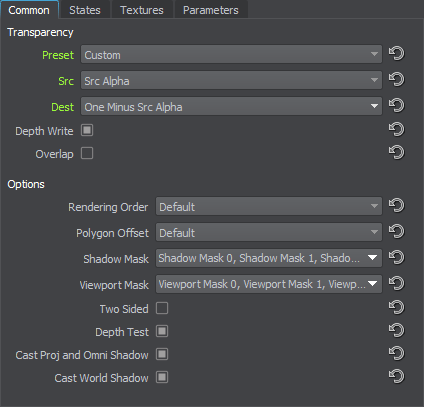Reset the Shadow Mask value
This screenshot has height=407, width=424.
[x=396, y=257]
